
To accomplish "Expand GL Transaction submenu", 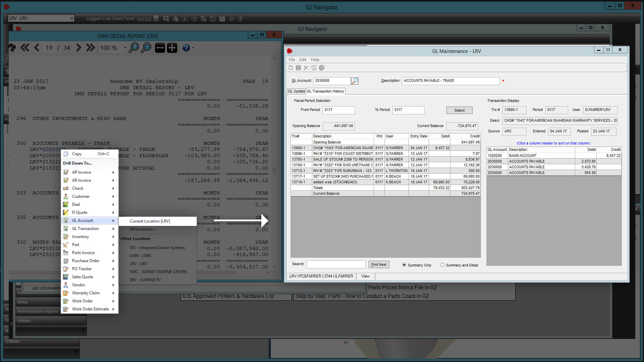I will 90,229.
